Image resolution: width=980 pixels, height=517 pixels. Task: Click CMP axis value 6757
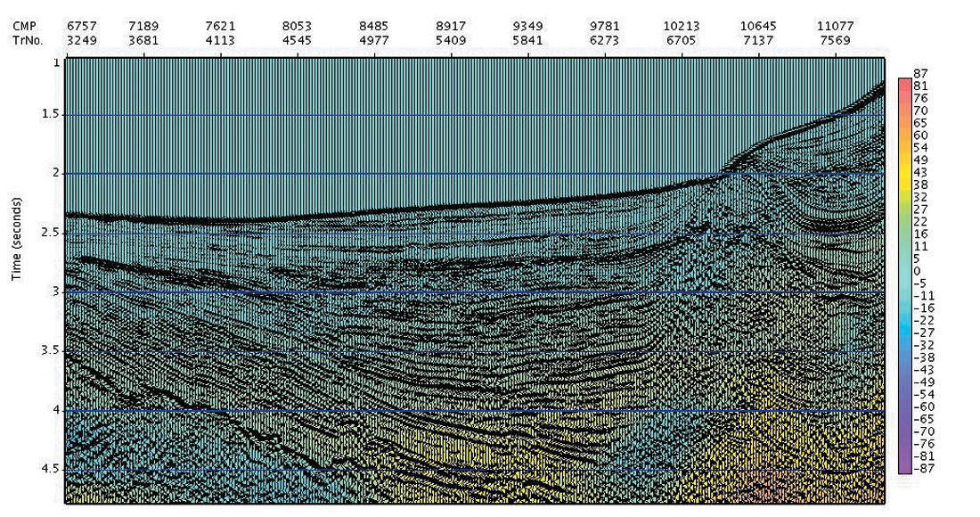81,26
